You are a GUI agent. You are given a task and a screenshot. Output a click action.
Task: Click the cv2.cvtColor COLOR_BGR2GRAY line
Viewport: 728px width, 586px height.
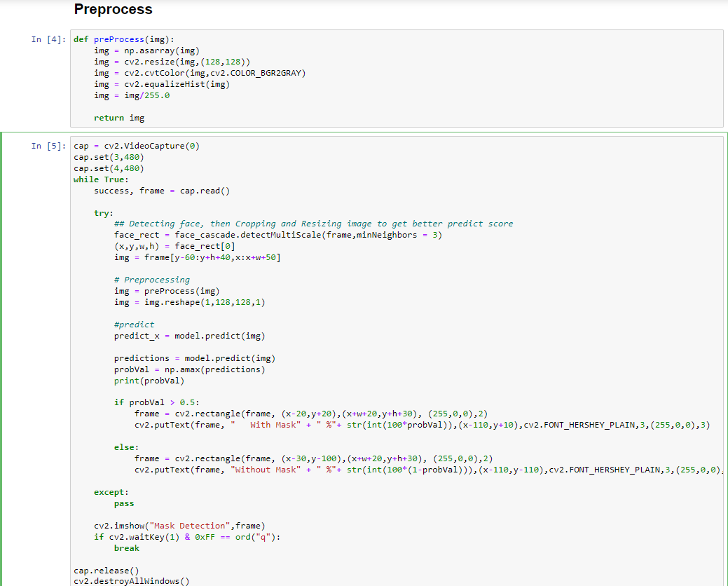200,74
